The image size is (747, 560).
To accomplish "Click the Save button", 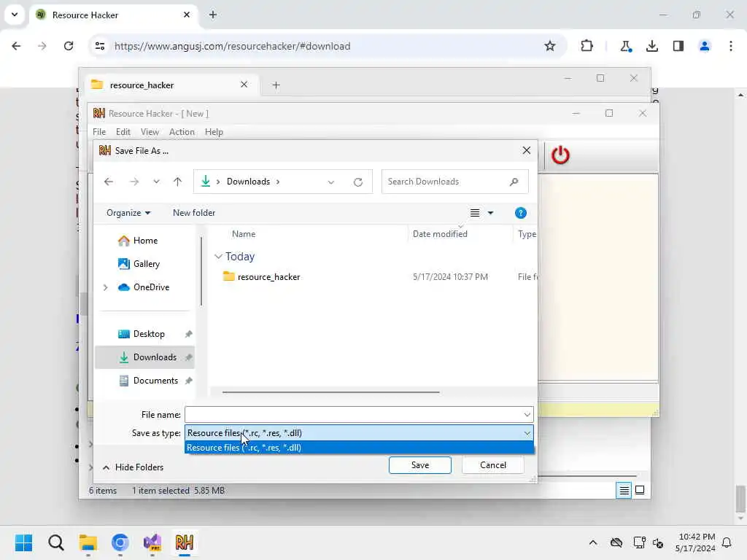I will point(419,465).
